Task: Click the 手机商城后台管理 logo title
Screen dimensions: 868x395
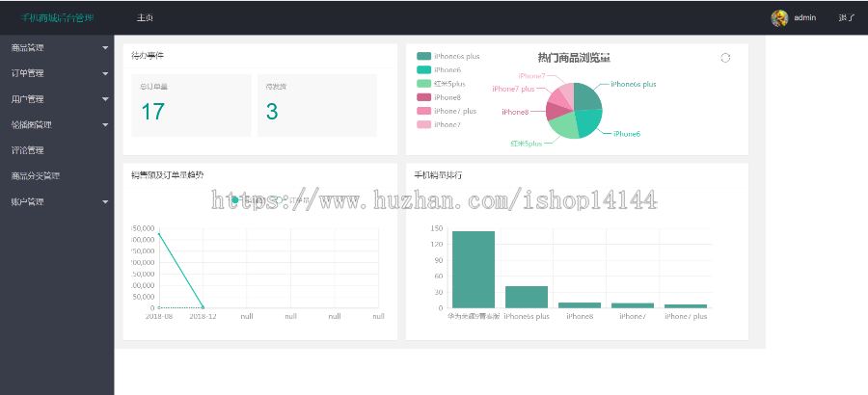Action: [57, 17]
